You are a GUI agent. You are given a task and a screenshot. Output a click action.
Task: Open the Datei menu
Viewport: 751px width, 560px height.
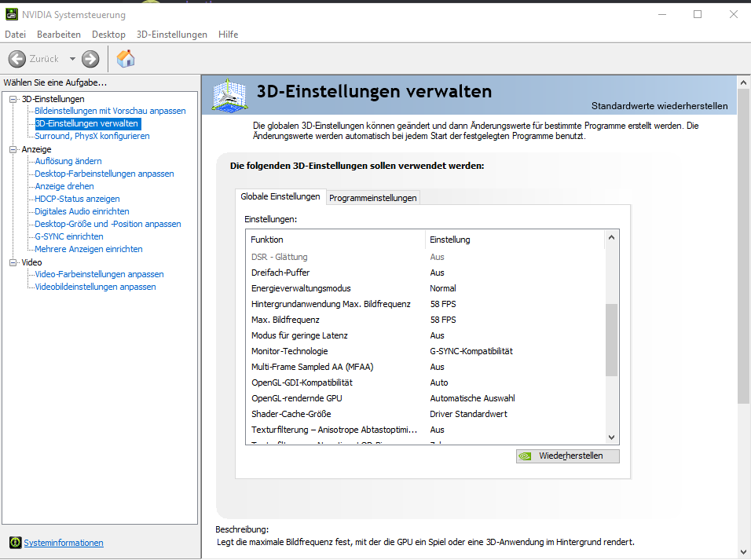[x=16, y=35]
